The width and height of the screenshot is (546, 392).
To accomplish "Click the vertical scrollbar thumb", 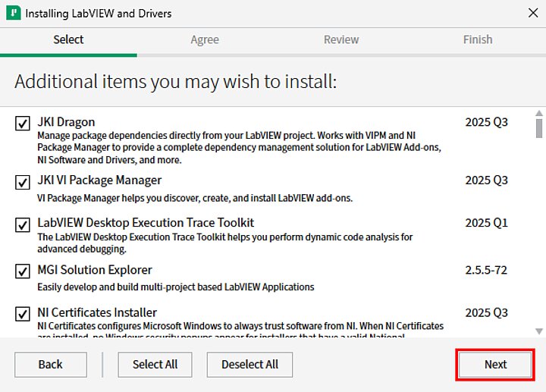I will tap(539, 128).
